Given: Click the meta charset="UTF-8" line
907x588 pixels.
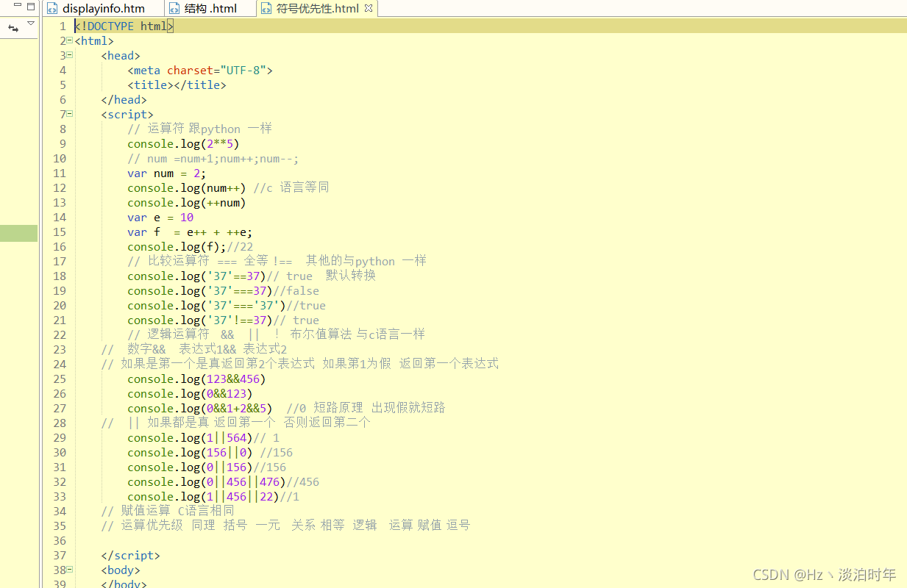Looking at the screenshot, I should tap(200, 71).
